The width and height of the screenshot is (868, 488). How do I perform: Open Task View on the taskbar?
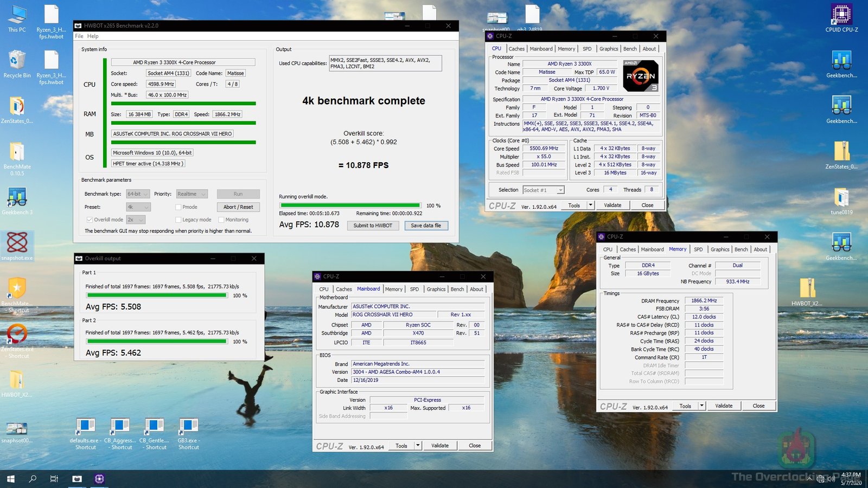point(54,479)
